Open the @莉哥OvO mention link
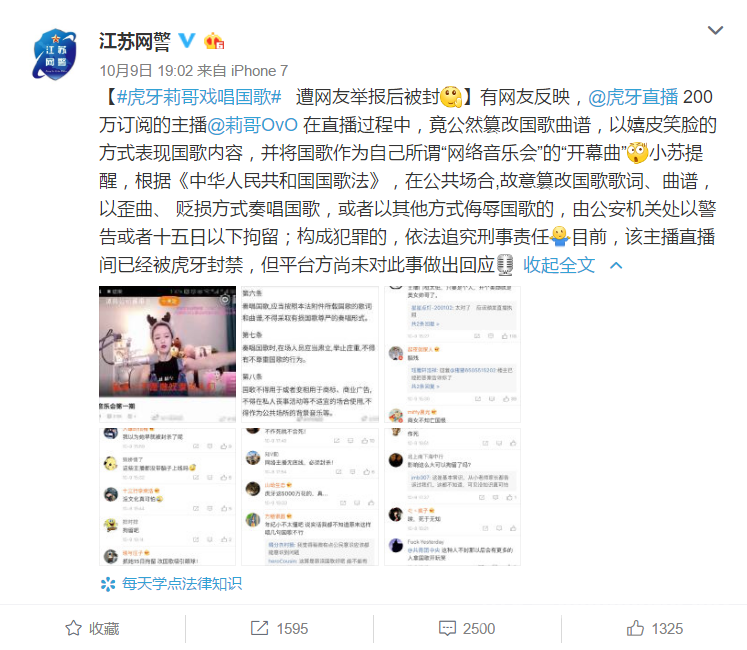747x650 pixels. coord(252,125)
